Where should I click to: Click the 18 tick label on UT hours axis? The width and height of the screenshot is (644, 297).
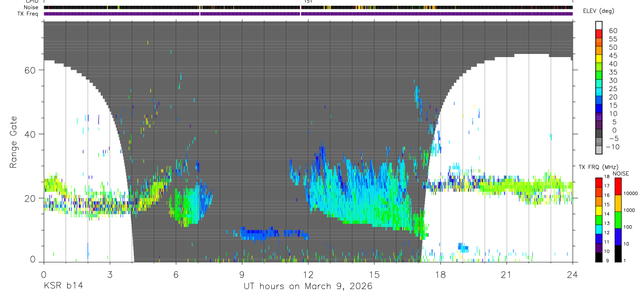tap(440, 274)
